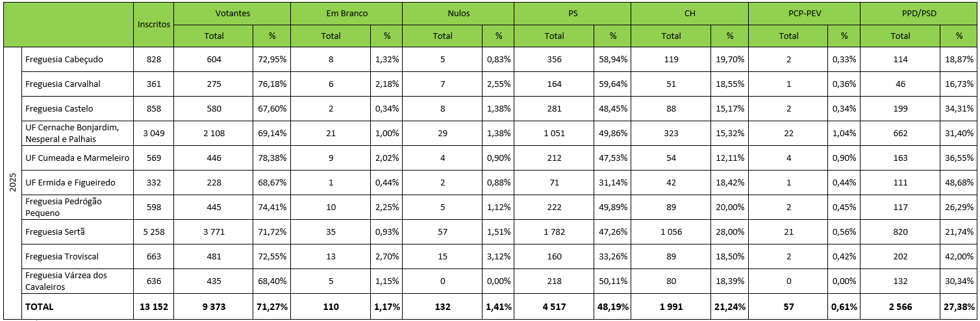Click the Freguesia Cabeçudo row label
Screen dimensions: 980x321
(x=64, y=59)
